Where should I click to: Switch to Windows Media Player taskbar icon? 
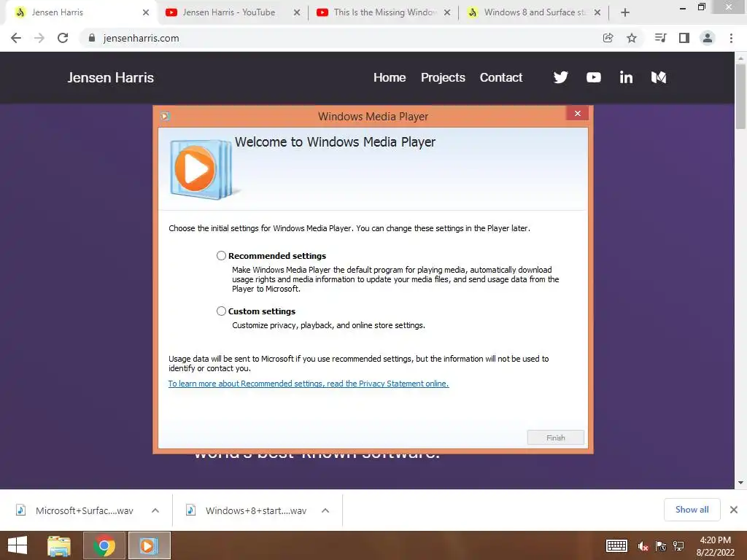(149, 545)
